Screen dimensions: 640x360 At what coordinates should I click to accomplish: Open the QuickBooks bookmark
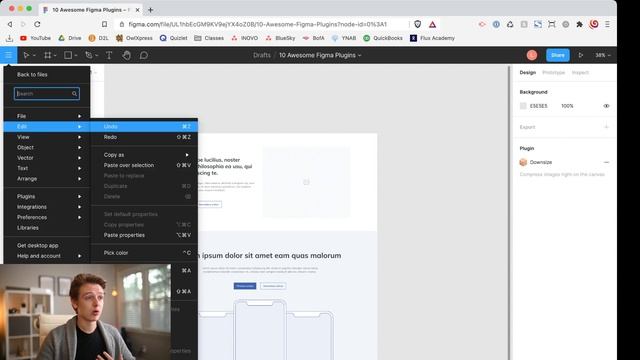383,38
